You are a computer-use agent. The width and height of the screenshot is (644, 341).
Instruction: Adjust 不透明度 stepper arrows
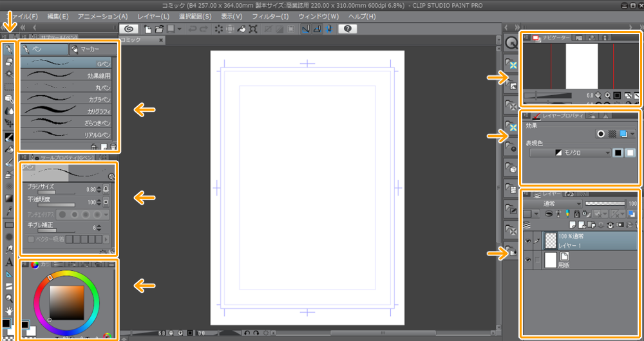coord(99,202)
